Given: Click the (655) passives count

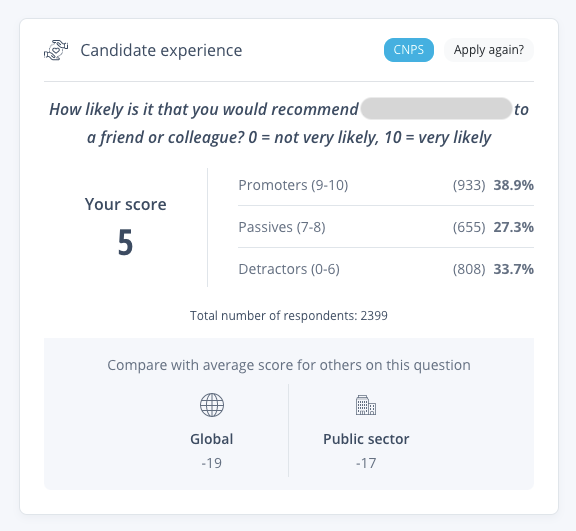Looking at the screenshot, I should 469,227.
